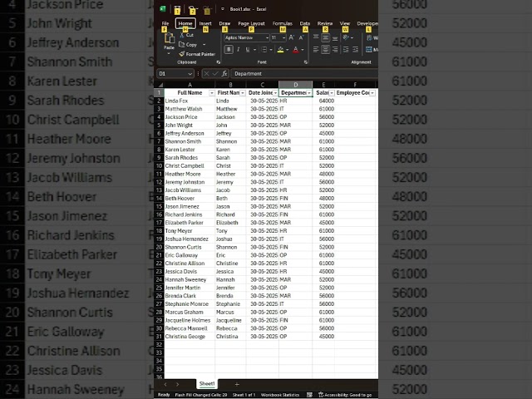The width and height of the screenshot is (532, 399).
Task: Open the Department column filter dropdown
Action: coord(309,93)
